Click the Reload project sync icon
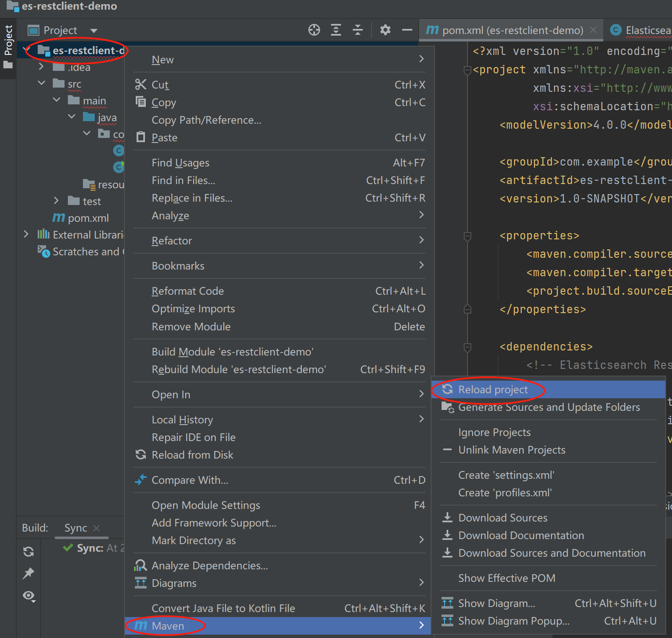Screen dimensions: 672x638 click(447, 389)
